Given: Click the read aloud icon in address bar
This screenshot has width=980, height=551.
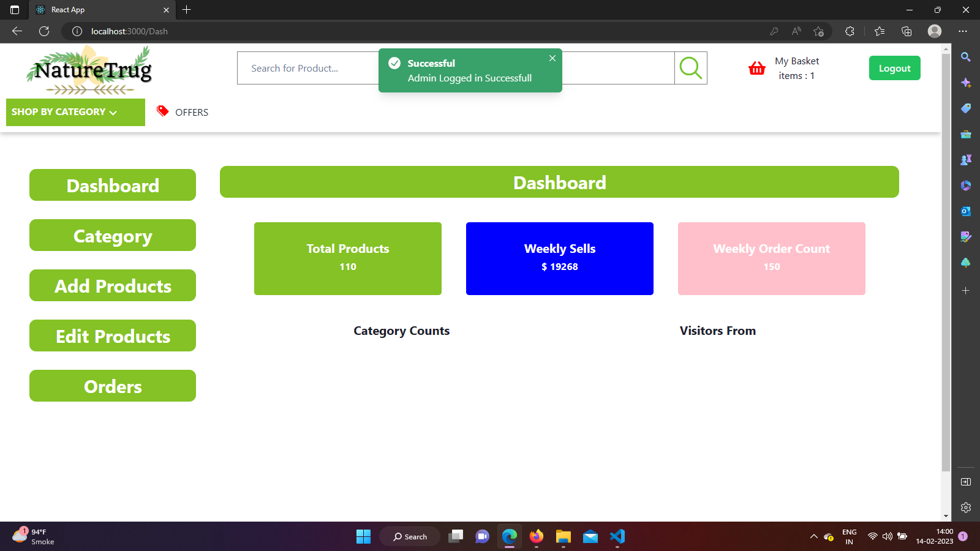Looking at the screenshot, I should coord(796,31).
